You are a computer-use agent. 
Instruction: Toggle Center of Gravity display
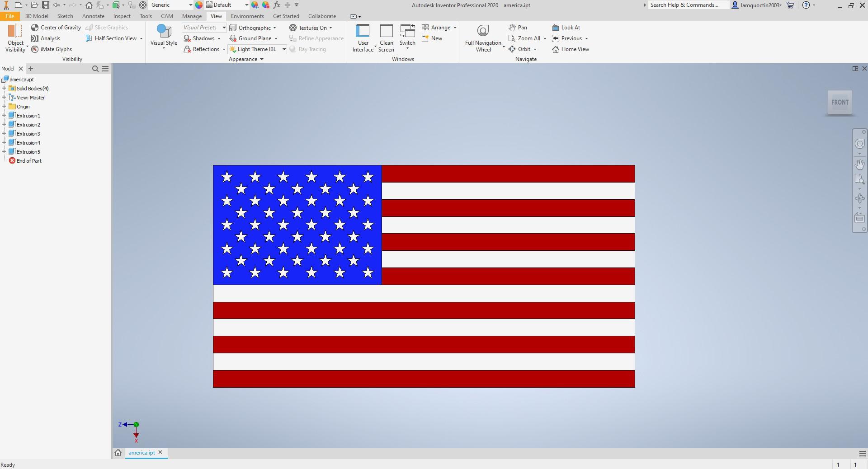(56, 28)
